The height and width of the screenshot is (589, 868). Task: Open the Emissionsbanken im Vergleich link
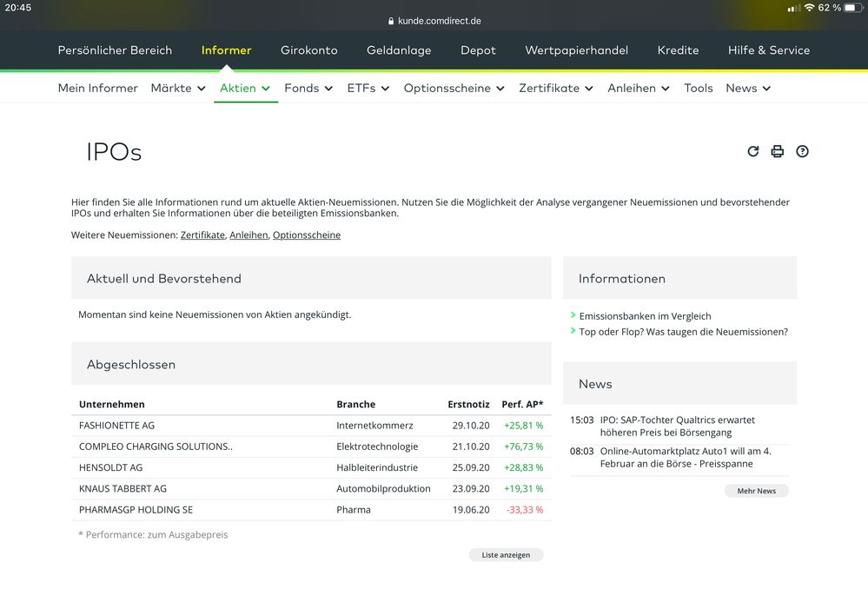645,316
